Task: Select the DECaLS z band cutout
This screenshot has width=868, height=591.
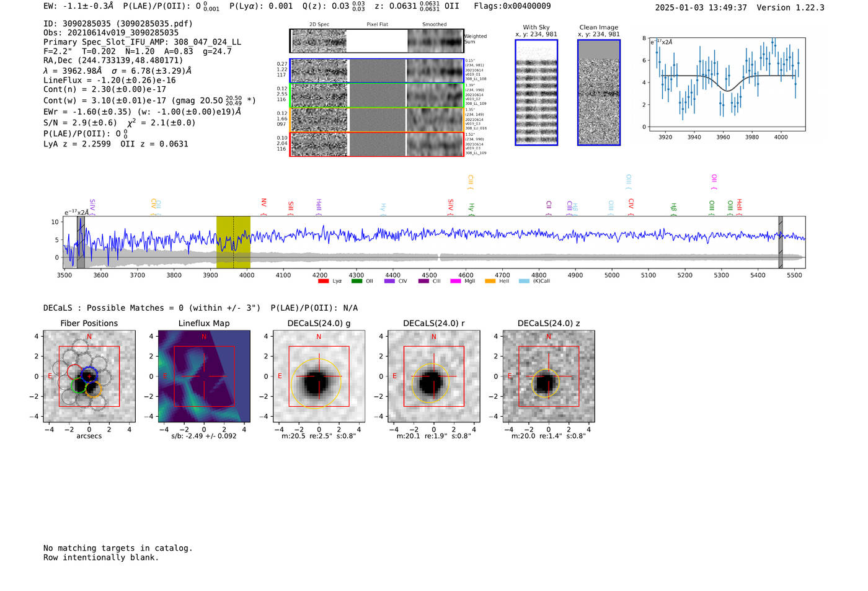Action: point(548,376)
